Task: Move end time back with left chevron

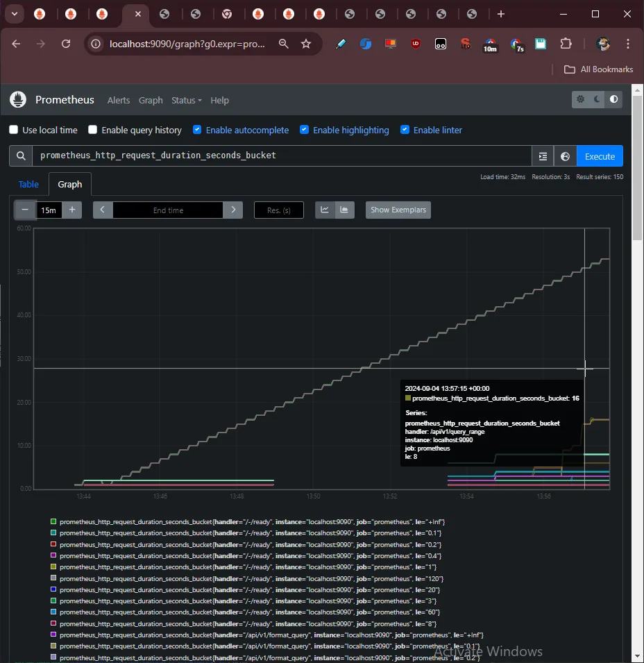Action: point(103,210)
